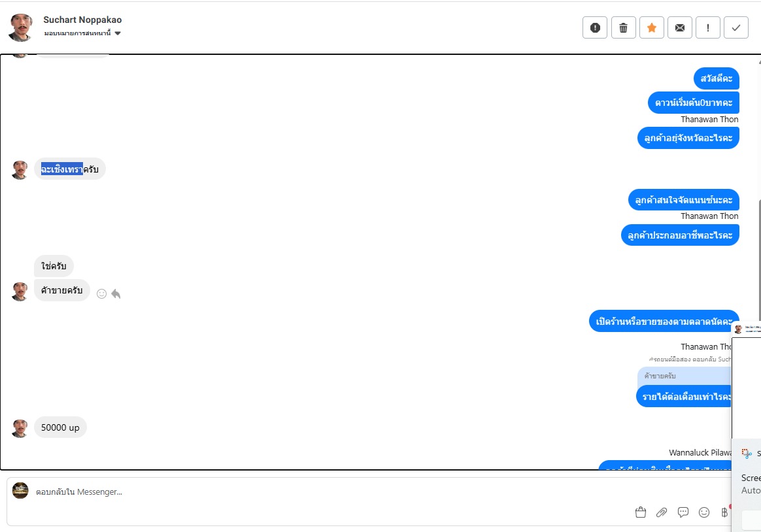761x532 pixels.
Task: Click the Suchart Noppakao contact name
Action: 82,20
